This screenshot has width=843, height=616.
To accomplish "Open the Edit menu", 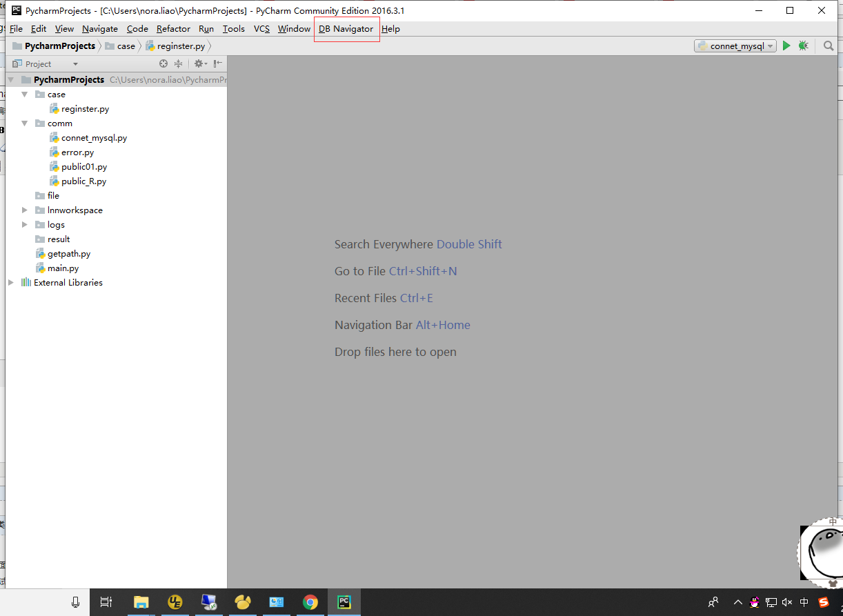I will click(39, 29).
